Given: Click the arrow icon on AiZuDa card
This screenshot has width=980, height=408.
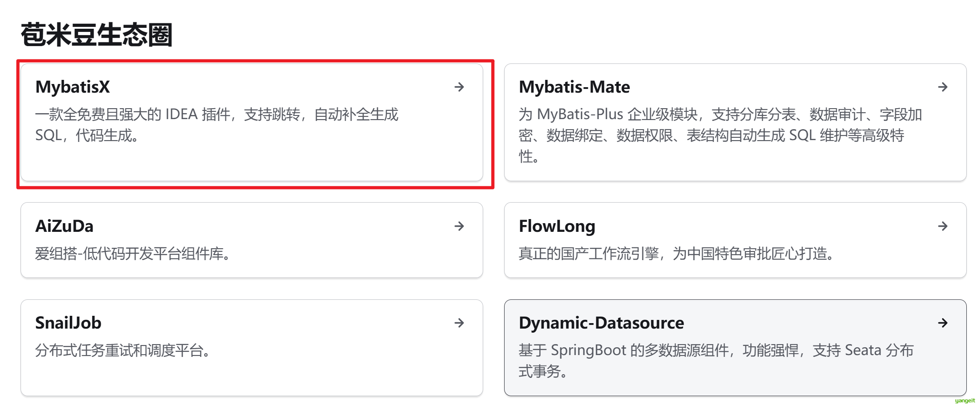Looking at the screenshot, I should 459,226.
